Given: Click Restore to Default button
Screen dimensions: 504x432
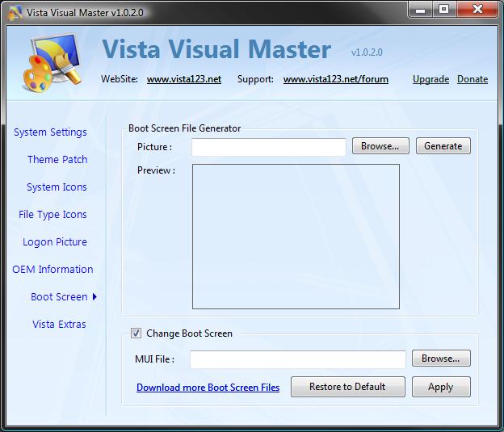Looking at the screenshot, I should point(348,387).
